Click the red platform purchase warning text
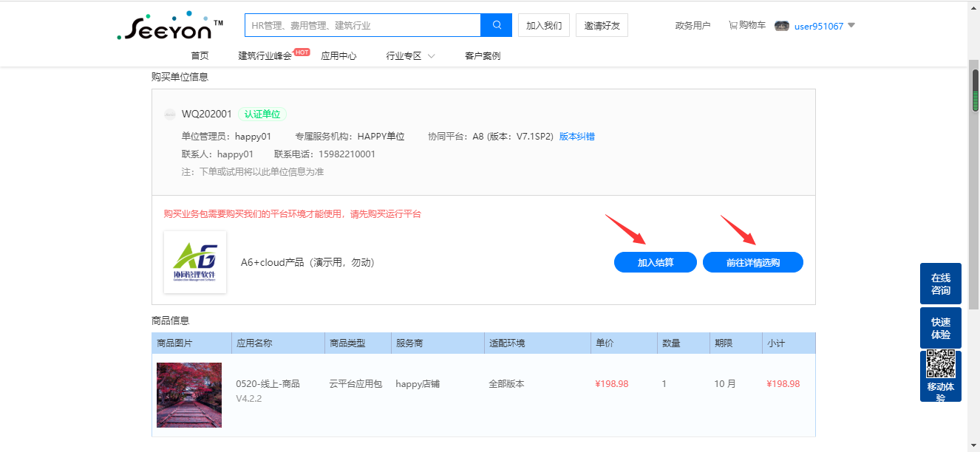The width and height of the screenshot is (980, 452). pos(292,214)
